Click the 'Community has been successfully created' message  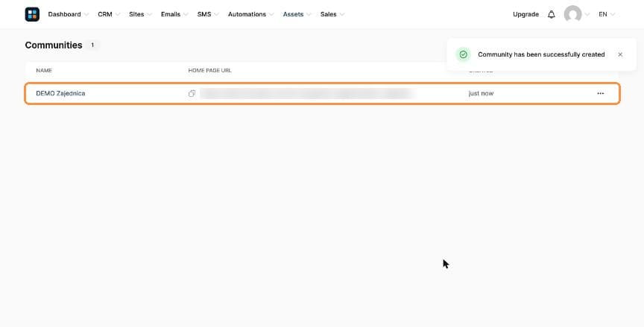[541, 54]
